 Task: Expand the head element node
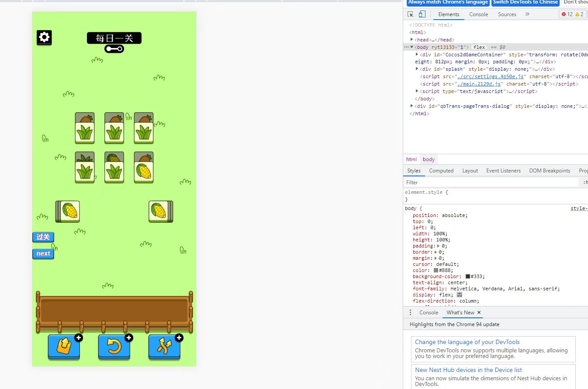point(412,40)
